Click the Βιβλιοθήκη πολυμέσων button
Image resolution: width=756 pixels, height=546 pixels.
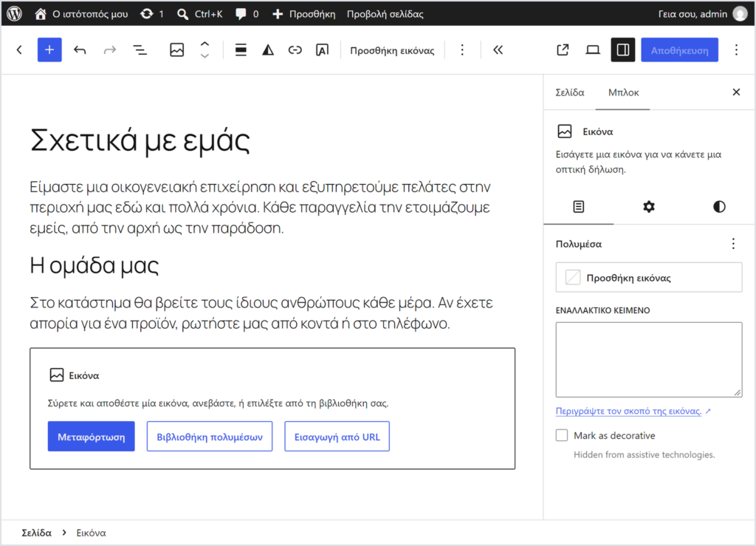coord(210,437)
